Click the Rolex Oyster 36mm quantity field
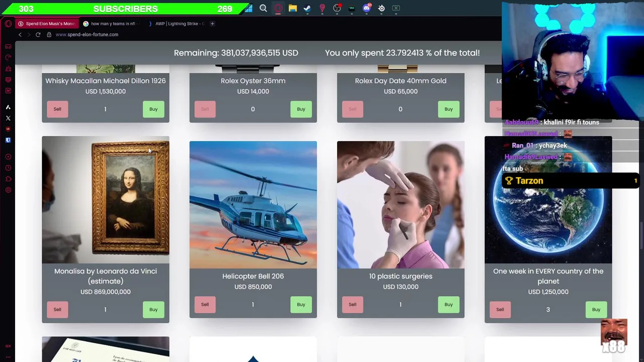The width and height of the screenshot is (644, 362). [x=253, y=109]
